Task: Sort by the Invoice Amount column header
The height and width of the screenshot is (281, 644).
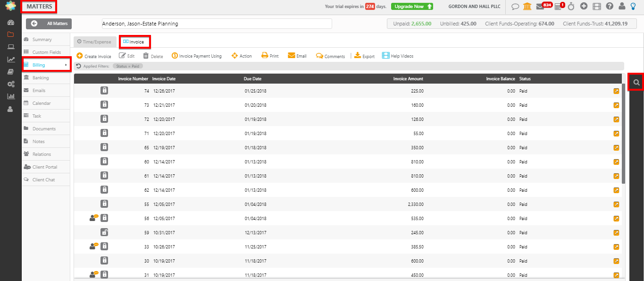Action: point(408,79)
